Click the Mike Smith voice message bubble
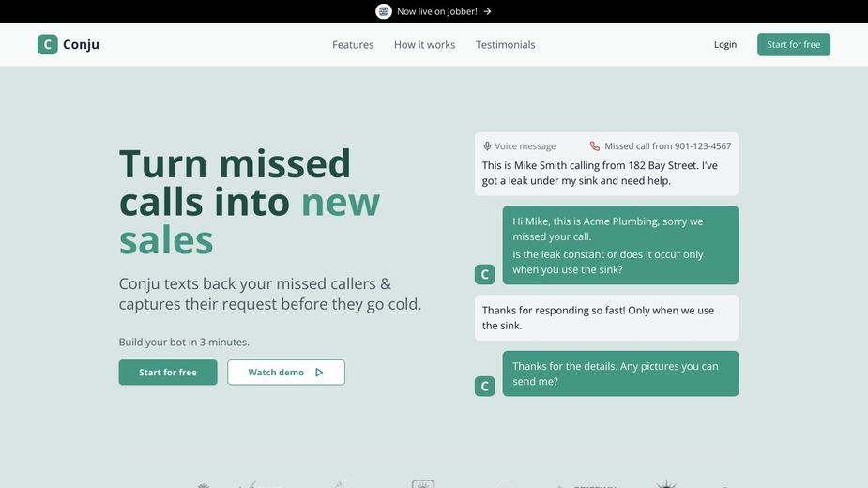868x488 pixels. 607,164
